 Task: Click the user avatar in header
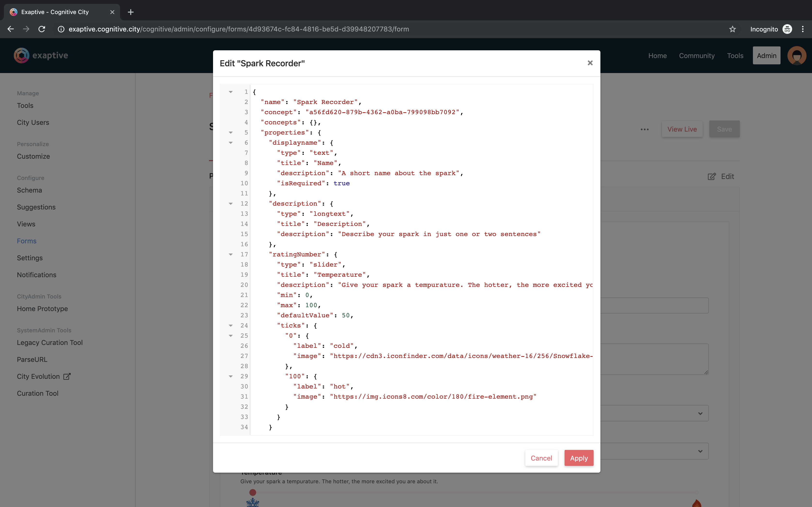click(797, 56)
